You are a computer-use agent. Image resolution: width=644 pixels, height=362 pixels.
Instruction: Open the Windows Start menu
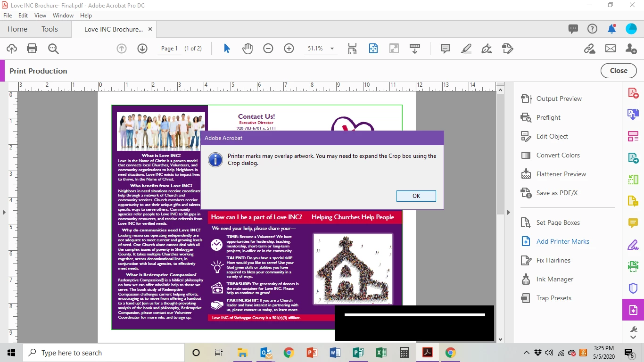click(11, 353)
